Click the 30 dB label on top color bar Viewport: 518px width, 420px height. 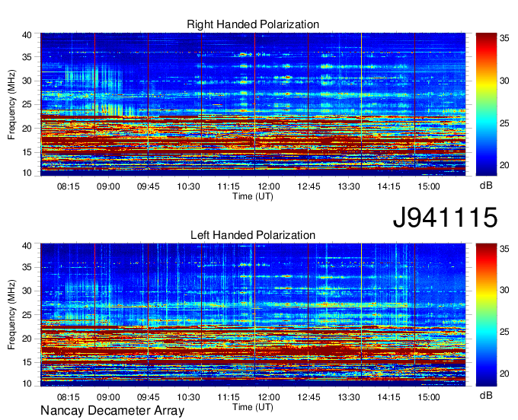point(504,81)
